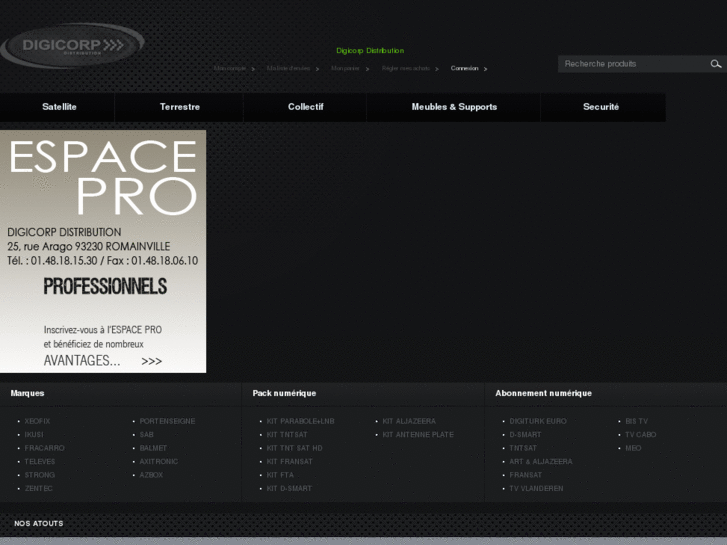
Task: Select AZBOX brand
Action: 151,475
